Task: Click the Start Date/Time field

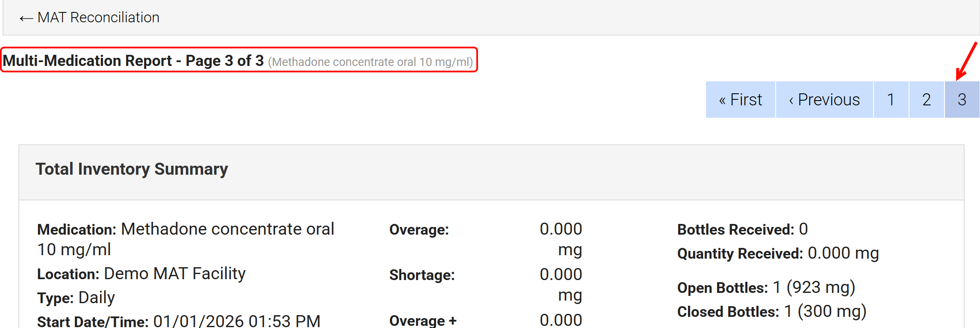Action: tap(179, 321)
